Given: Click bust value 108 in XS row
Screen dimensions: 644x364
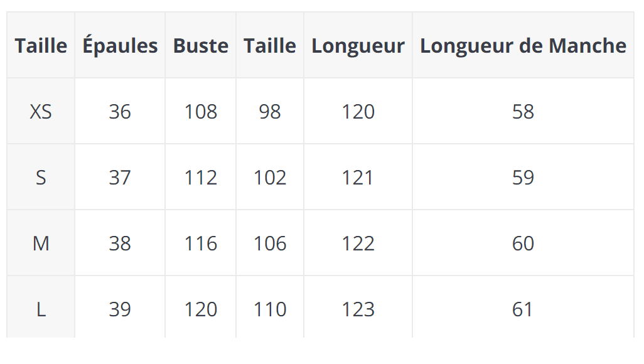Looking at the screenshot, I should point(201,112).
